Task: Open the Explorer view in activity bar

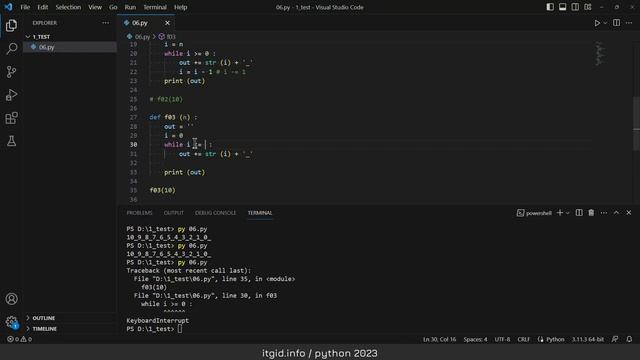Action: pos(11,25)
